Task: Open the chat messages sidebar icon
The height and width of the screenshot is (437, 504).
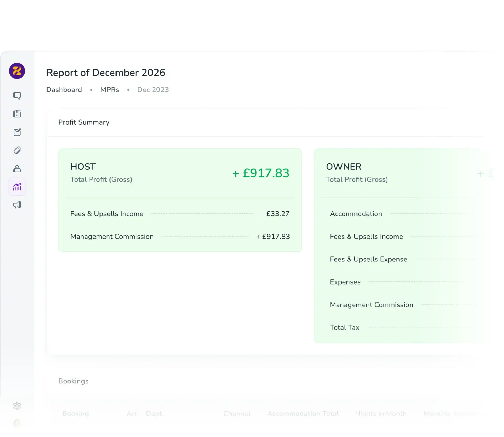Action: point(17,96)
